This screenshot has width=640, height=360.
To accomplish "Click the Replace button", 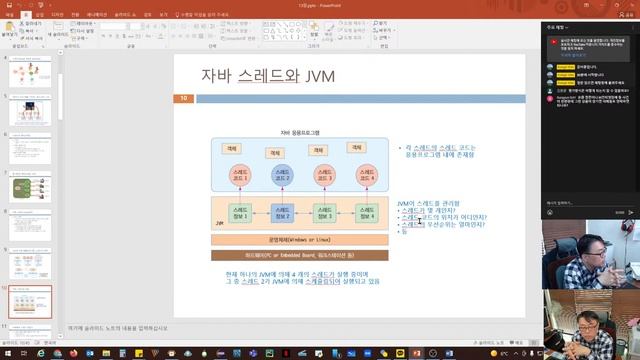I will pos(384,31).
